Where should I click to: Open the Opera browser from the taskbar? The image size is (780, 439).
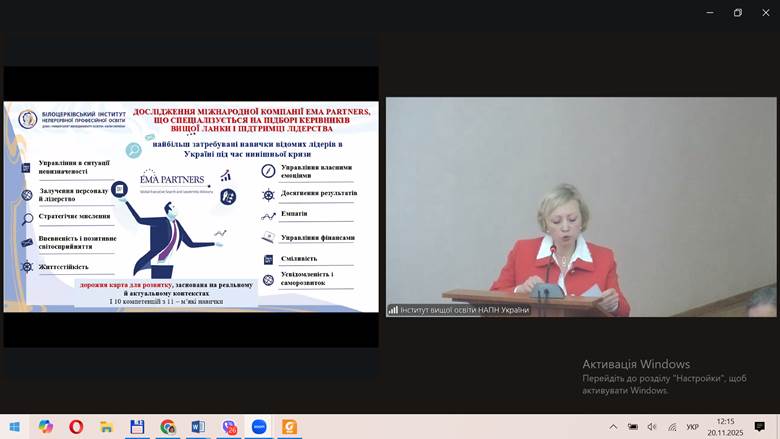tap(76, 427)
